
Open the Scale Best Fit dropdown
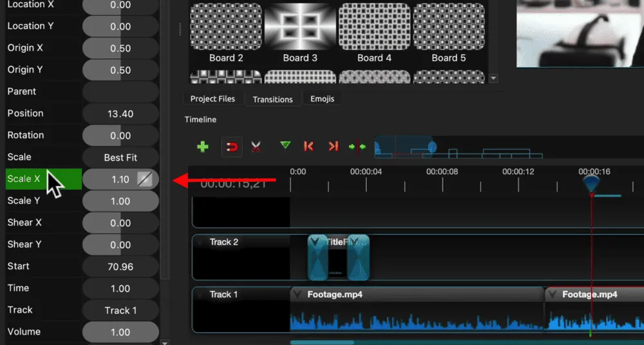[120, 157]
